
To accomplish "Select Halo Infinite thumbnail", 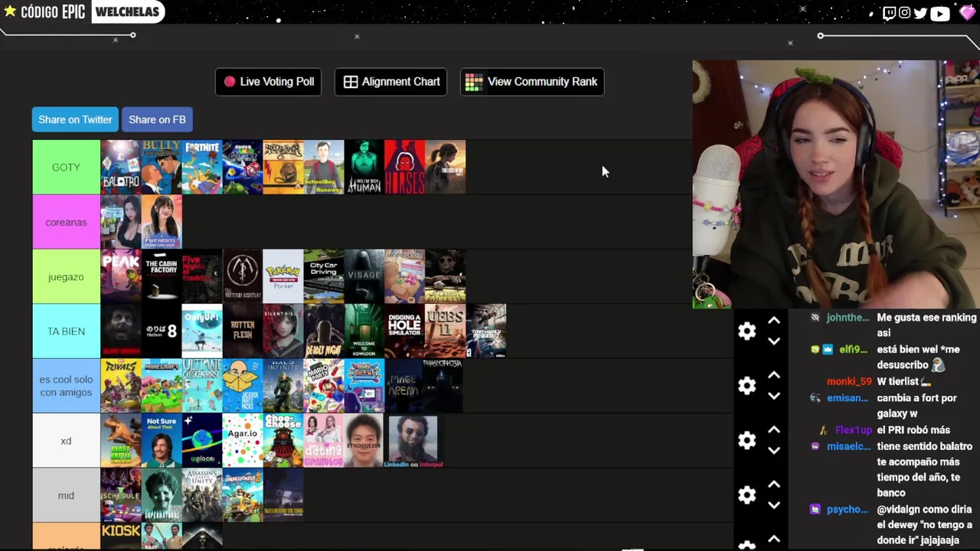I will point(283,386).
